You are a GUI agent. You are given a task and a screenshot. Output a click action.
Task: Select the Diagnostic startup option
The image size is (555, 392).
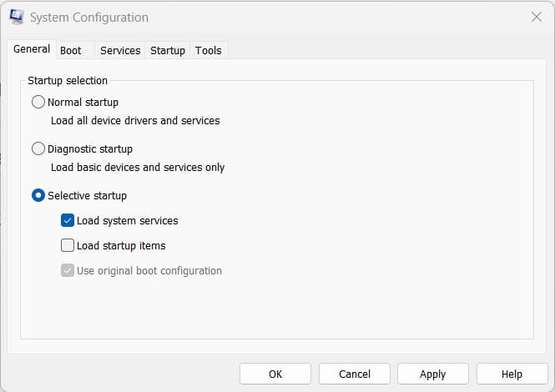tap(38, 148)
